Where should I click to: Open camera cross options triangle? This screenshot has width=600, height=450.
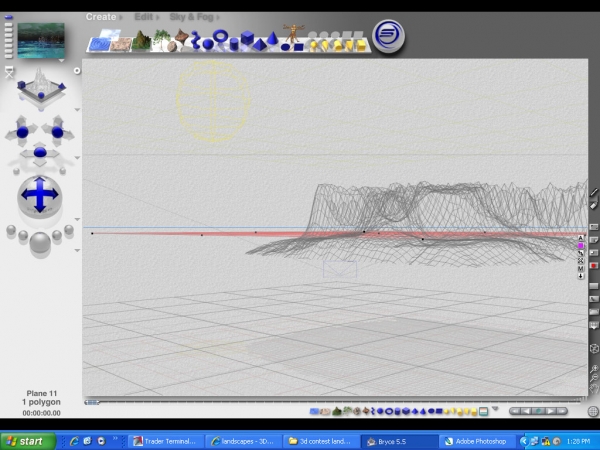[77, 158]
